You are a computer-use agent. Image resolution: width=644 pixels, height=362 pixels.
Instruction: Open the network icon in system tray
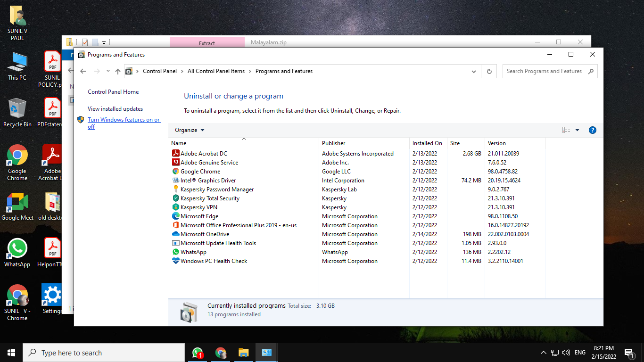click(x=555, y=353)
